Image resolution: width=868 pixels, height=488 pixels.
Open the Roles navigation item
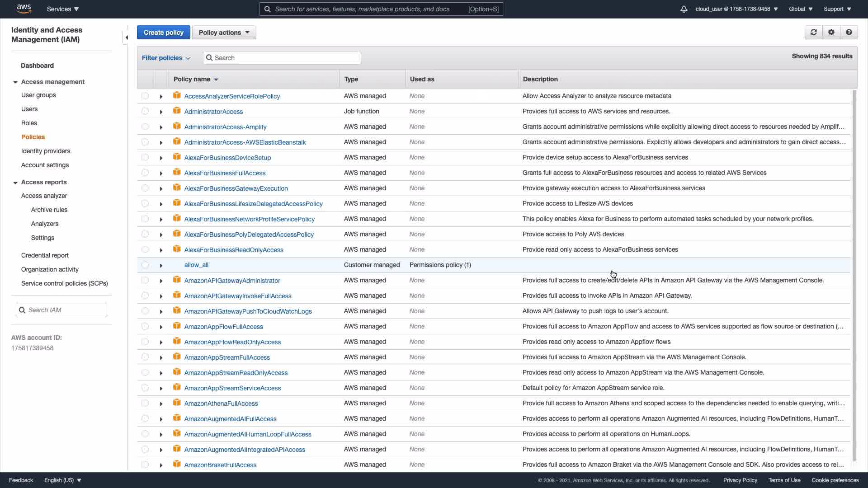tap(29, 123)
